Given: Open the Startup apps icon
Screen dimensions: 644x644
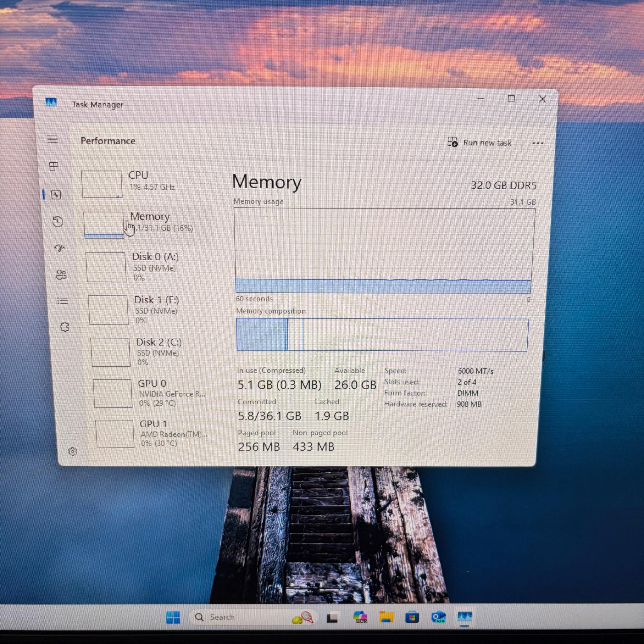Looking at the screenshot, I should click(60, 248).
